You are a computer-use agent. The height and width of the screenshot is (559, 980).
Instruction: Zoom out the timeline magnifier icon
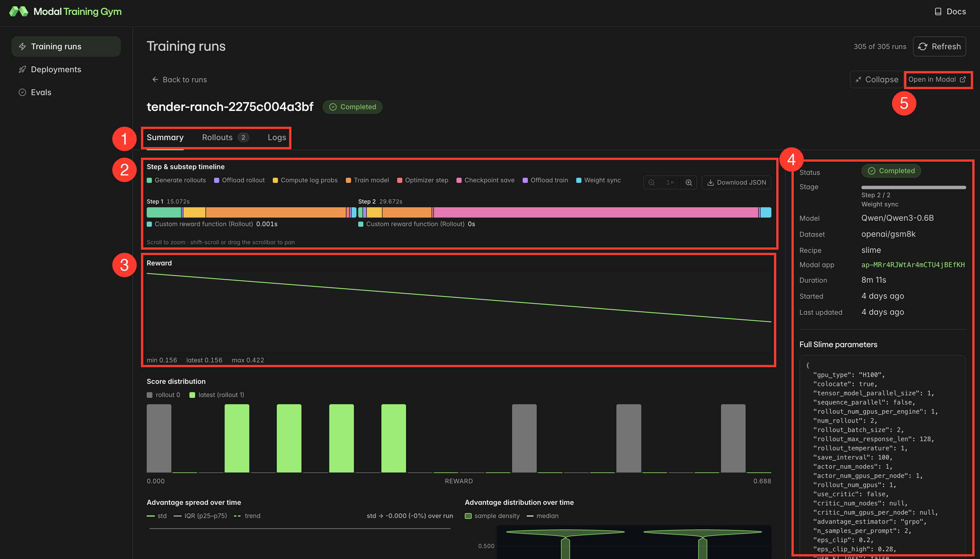pos(652,182)
